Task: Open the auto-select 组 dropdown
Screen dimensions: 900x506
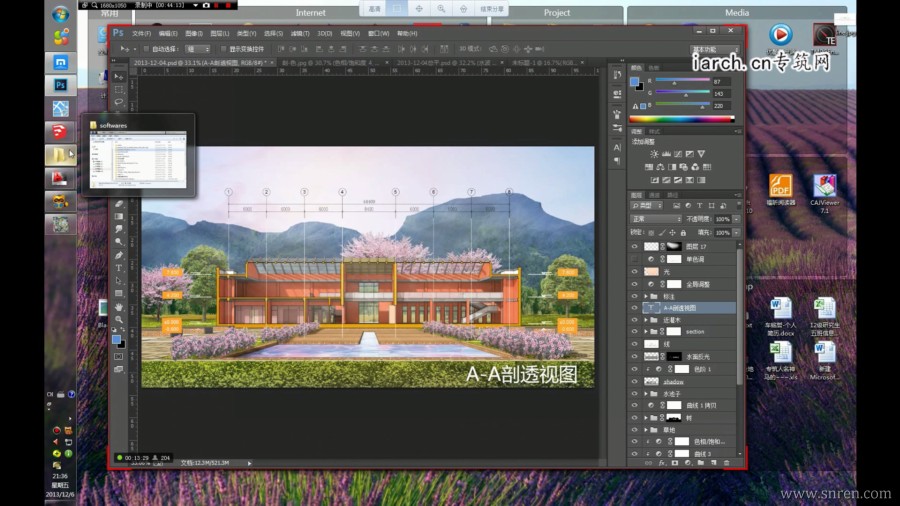Action: pyautogui.click(x=195, y=48)
